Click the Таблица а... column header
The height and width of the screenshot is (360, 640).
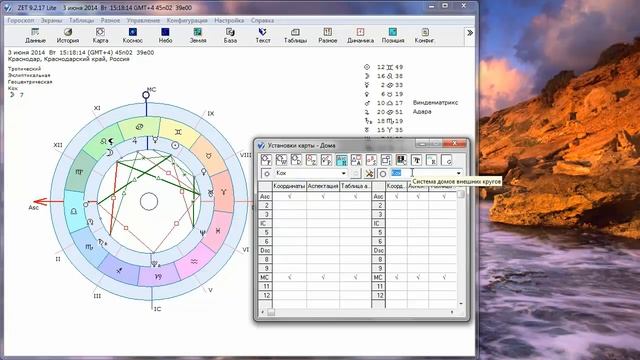355,186
